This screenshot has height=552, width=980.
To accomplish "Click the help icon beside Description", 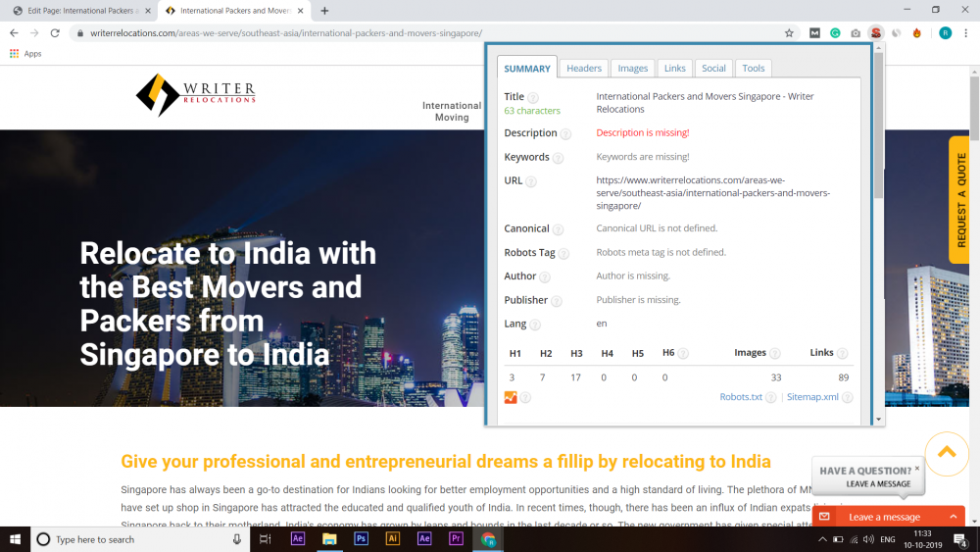I will pos(565,134).
